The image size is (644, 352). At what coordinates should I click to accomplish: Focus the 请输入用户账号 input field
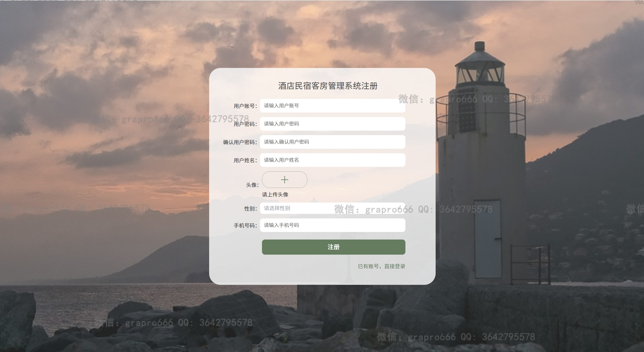[332, 106]
